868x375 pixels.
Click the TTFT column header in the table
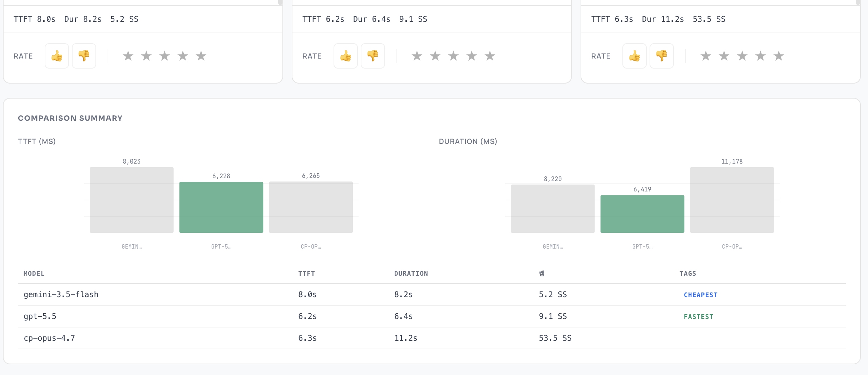tap(307, 274)
